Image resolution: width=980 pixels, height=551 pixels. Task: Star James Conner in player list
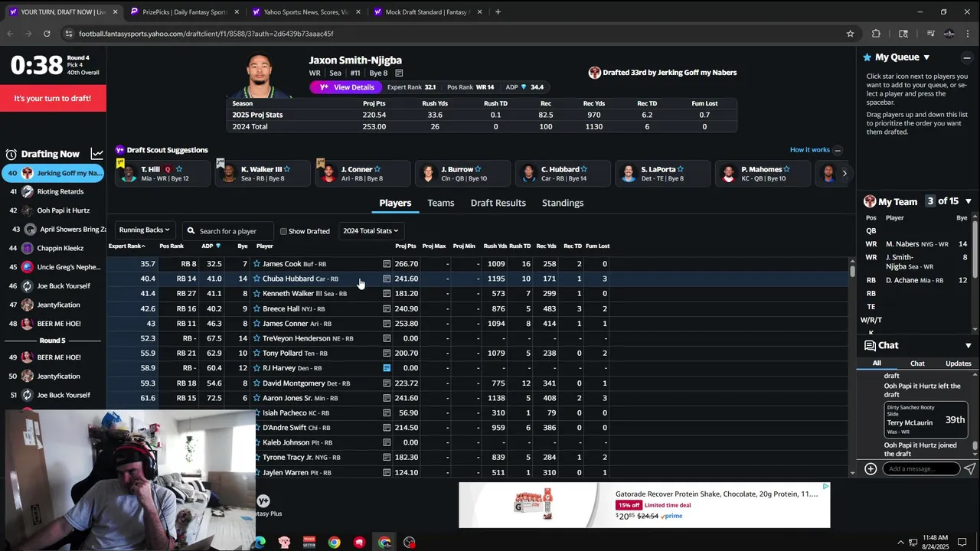click(x=256, y=324)
